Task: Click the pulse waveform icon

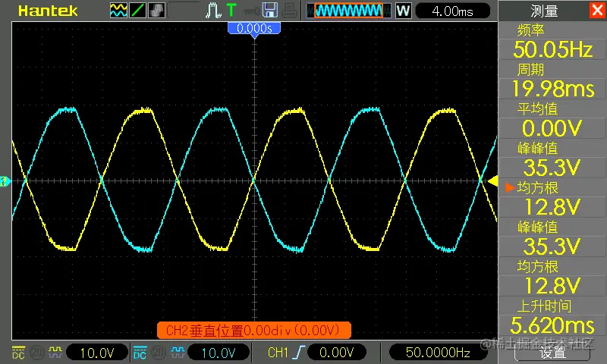Action: (213, 11)
